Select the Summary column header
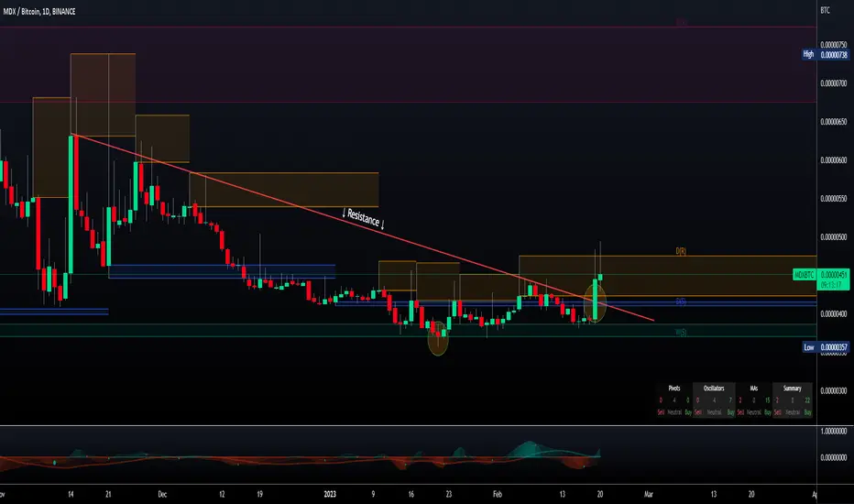The width and height of the screenshot is (854, 504). [x=792, y=389]
